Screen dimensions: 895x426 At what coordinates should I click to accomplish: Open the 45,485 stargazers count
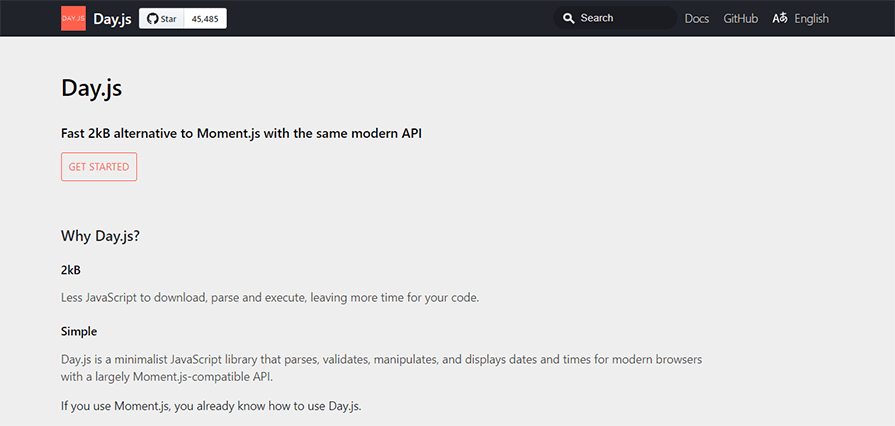(204, 18)
